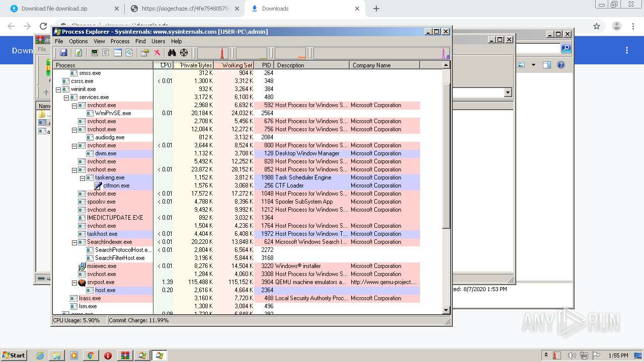Image resolution: width=644 pixels, height=362 pixels.
Task: Sort by the Company Name column header
Action: point(384,65)
